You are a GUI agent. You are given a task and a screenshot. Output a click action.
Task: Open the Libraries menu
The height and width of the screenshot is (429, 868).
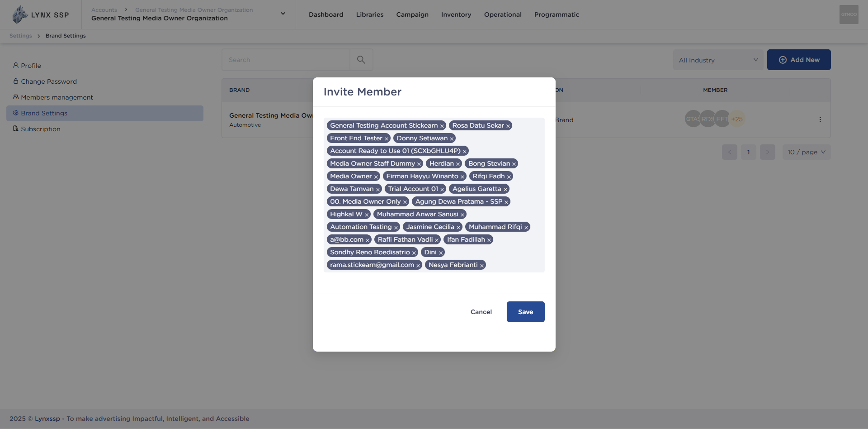[x=370, y=14]
